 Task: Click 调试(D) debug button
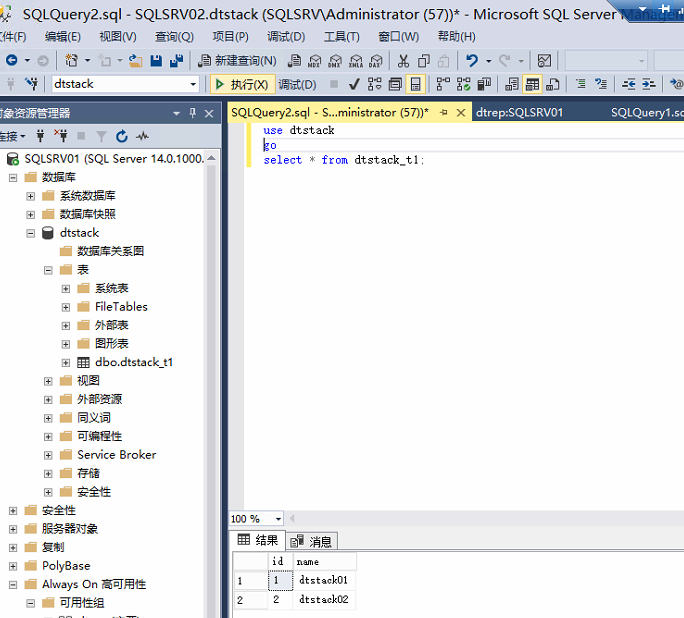click(297, 84)
